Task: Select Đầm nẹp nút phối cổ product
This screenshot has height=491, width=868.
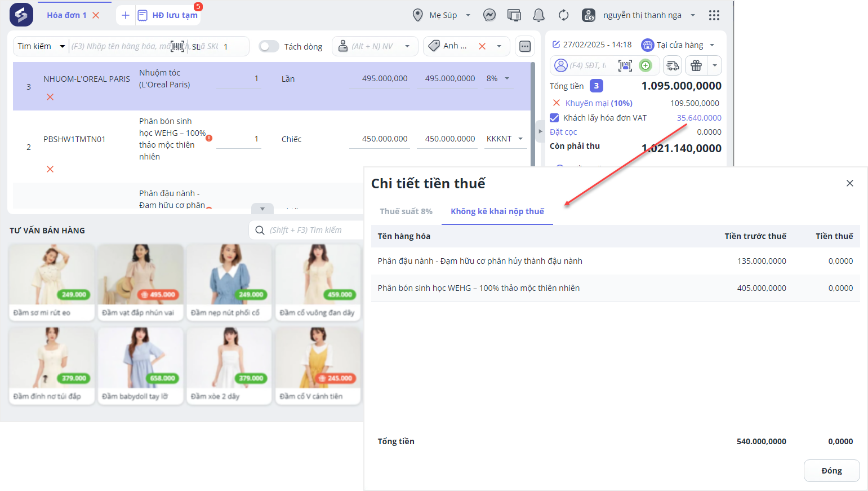Action: point(229,282)
